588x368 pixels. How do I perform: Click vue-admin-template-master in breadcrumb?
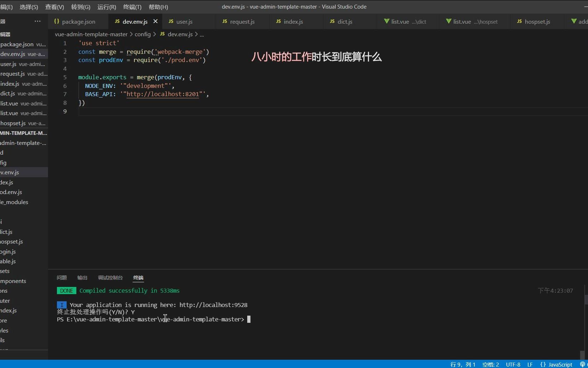pyautogui.click(x=91, y=34)
